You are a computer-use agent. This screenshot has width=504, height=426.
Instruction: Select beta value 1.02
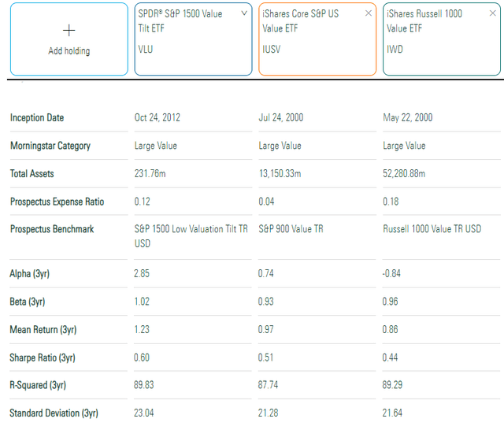click(x=142, y=302)
